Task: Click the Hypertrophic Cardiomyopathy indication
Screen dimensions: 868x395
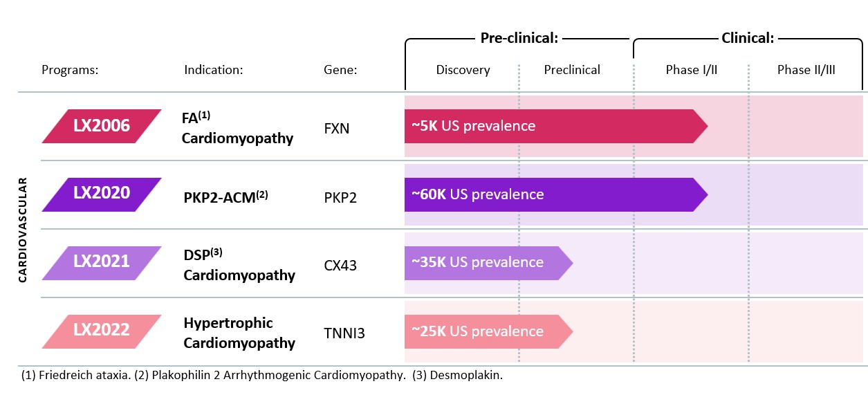Action: coord(239,333)
